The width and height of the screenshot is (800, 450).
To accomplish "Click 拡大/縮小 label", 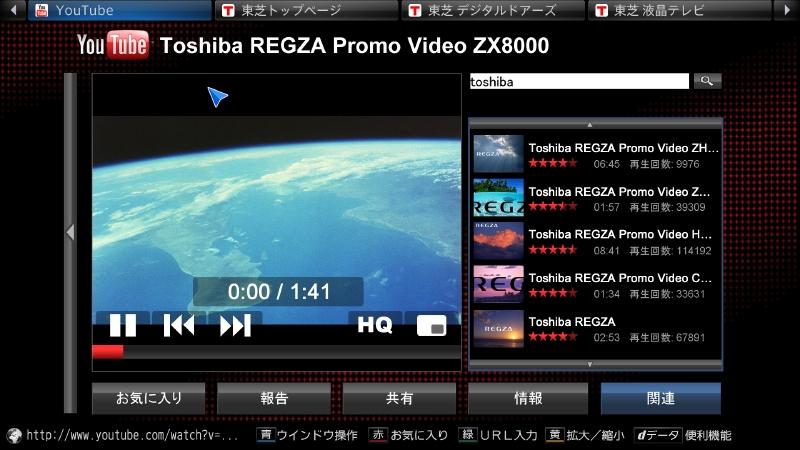I will (595, 435).
